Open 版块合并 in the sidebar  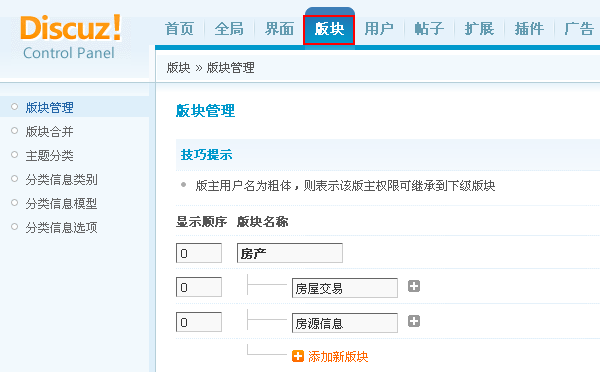click(x=49, y=132)
